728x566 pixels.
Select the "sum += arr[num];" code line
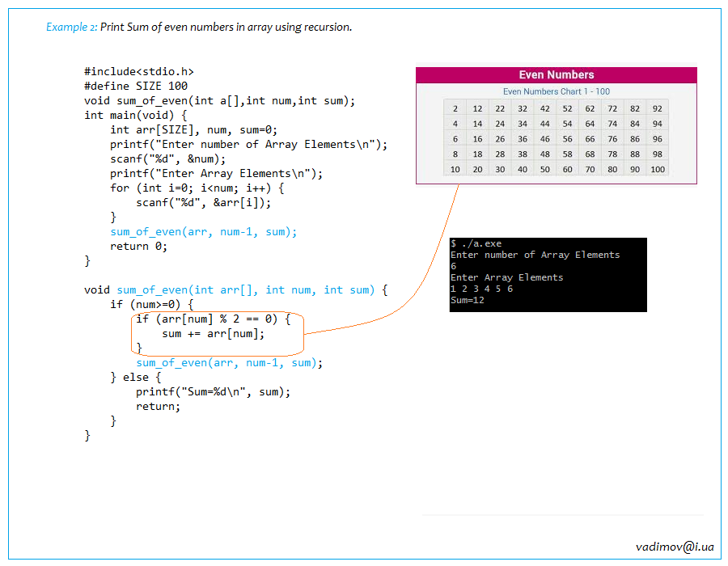213,334
